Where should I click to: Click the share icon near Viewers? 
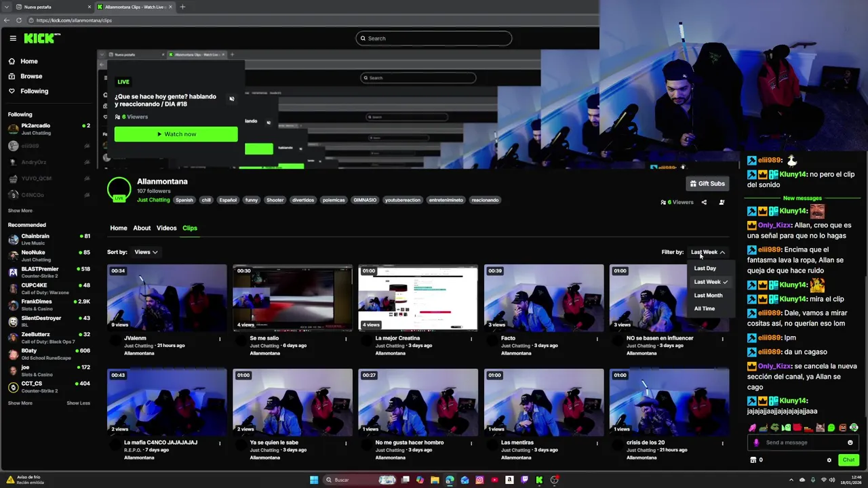click(704, 202)
